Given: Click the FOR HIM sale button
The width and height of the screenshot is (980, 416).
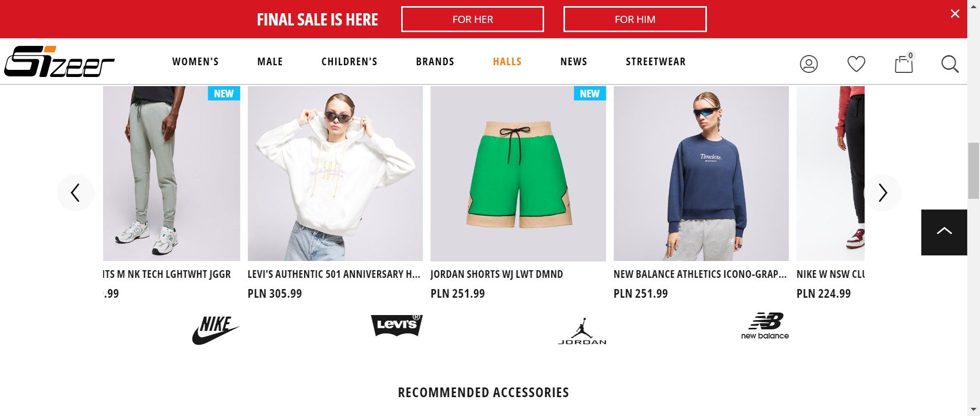Looking at the screenshot, I should 635,19.
